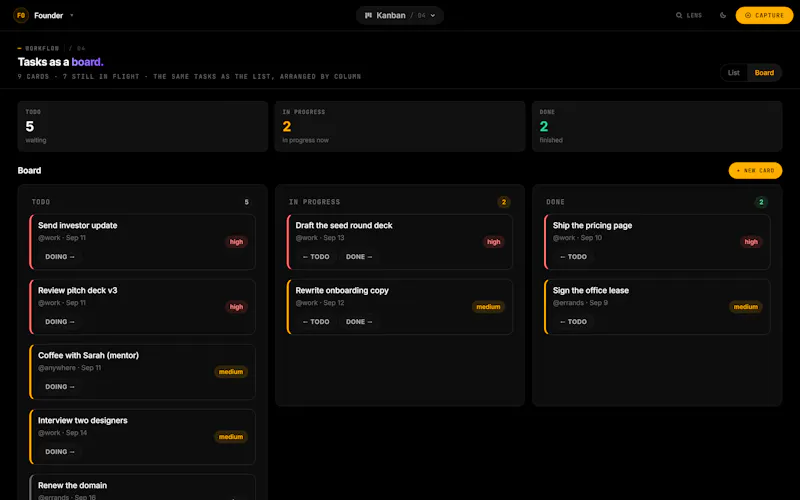Click the Todo column count number

click(246, 202)
